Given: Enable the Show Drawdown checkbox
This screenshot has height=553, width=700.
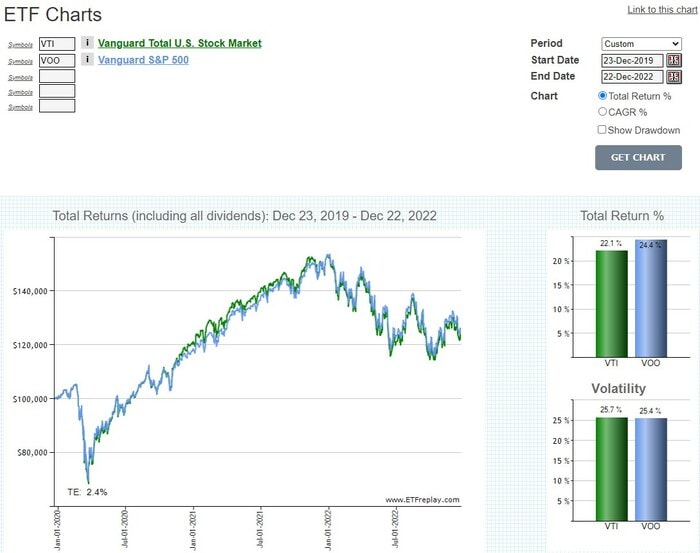Looking at the screenshot, I should point(602,129).
